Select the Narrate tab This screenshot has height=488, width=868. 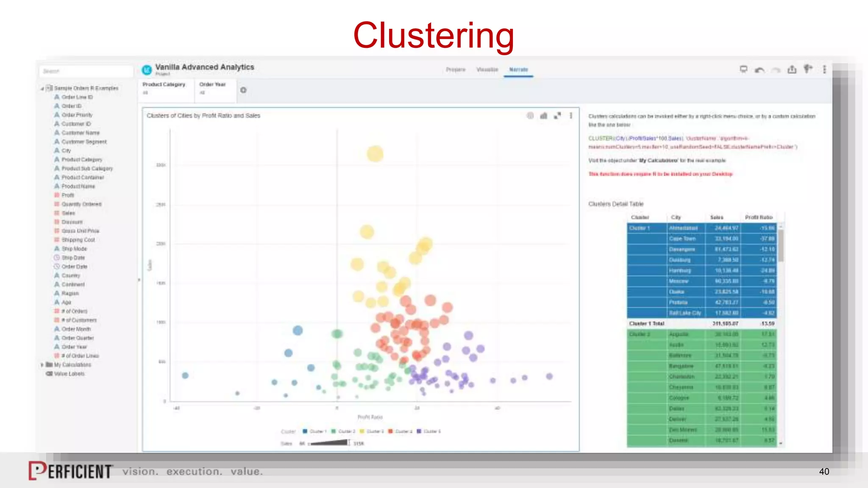click(518, 69)
